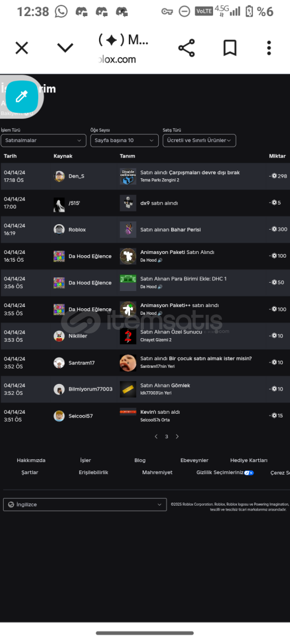Close the browser tab with X
The image size is (290, 644).
21,48
